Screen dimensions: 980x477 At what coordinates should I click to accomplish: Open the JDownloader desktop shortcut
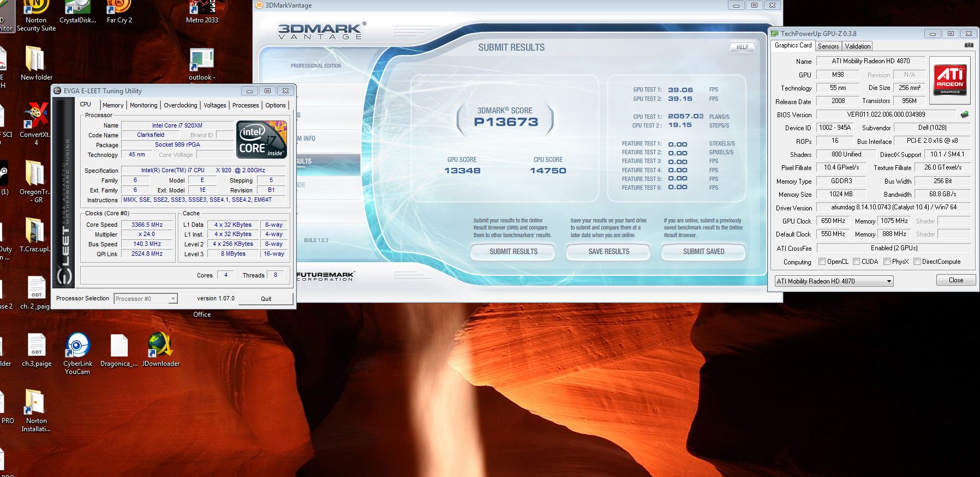[160, 350]
